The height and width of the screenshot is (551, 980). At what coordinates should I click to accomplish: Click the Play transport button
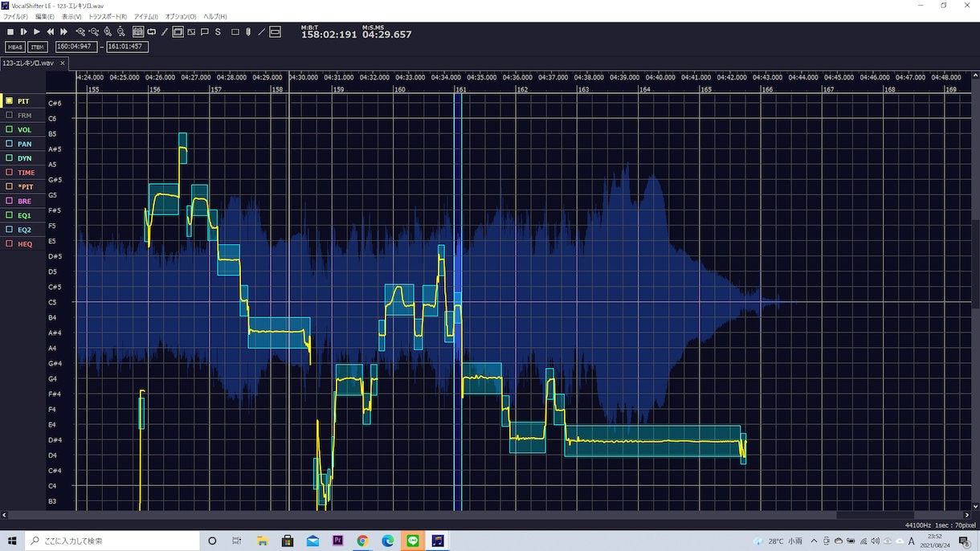click(36, 32)
